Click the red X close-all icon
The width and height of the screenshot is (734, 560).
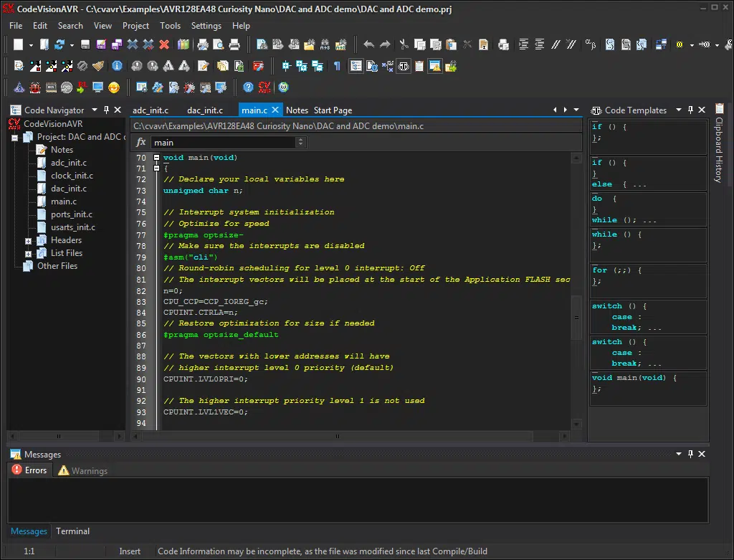coord(164,44)
